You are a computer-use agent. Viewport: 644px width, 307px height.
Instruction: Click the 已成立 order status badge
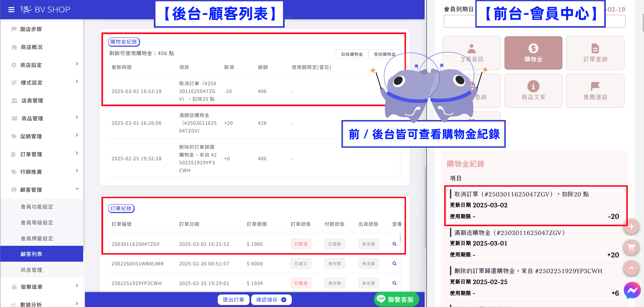tap(301, 263)
